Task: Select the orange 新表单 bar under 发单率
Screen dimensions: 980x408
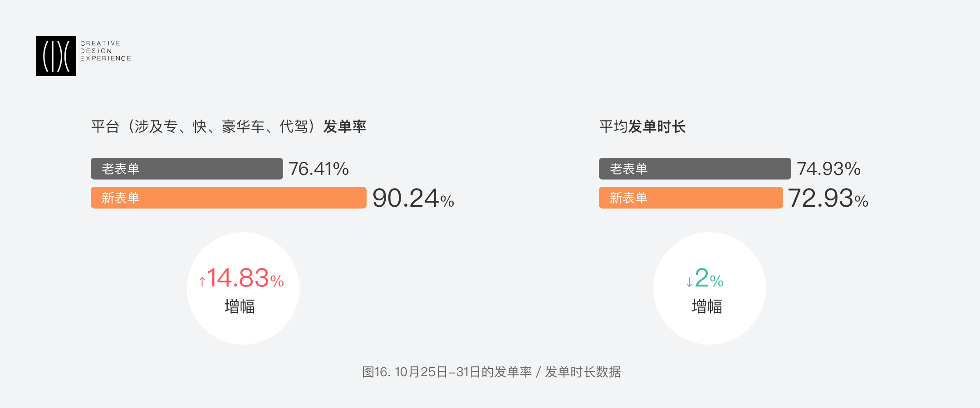Action: tap(228, 198)
